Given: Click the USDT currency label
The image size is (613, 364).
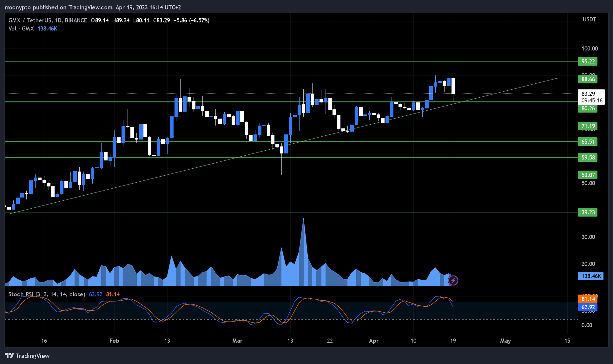Looking at the screenshot, I should pos(589,19).
